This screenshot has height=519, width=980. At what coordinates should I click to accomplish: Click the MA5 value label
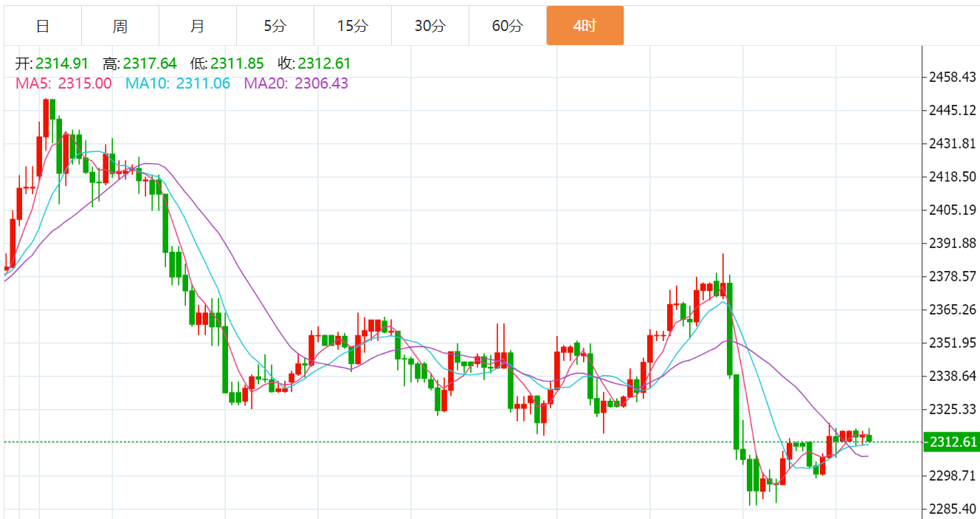63,83
